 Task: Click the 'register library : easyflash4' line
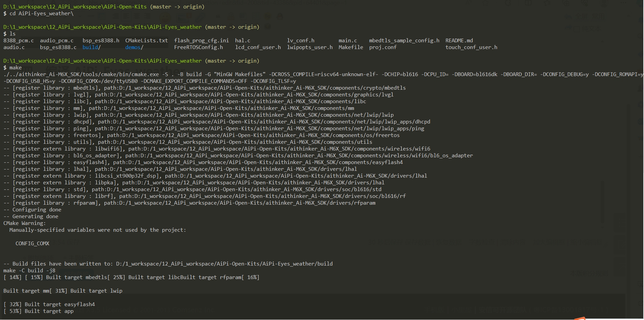coord(203,162)
